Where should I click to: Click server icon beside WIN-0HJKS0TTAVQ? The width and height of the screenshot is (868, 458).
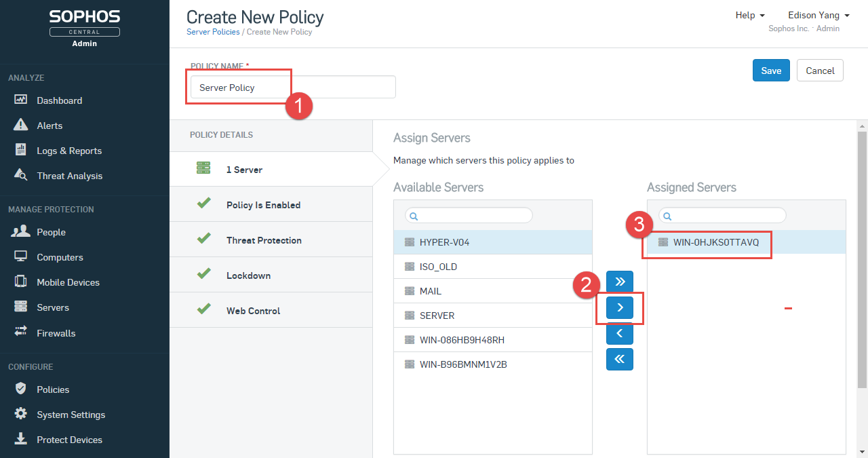click(x=663, y=242)
